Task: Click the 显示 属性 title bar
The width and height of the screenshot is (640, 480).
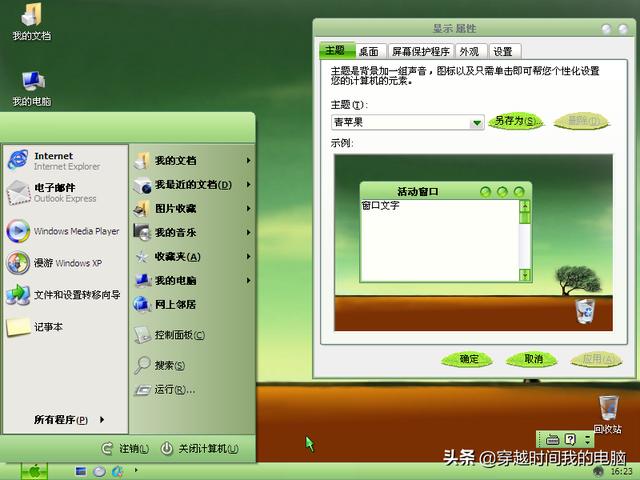Action: coord(454,29)
